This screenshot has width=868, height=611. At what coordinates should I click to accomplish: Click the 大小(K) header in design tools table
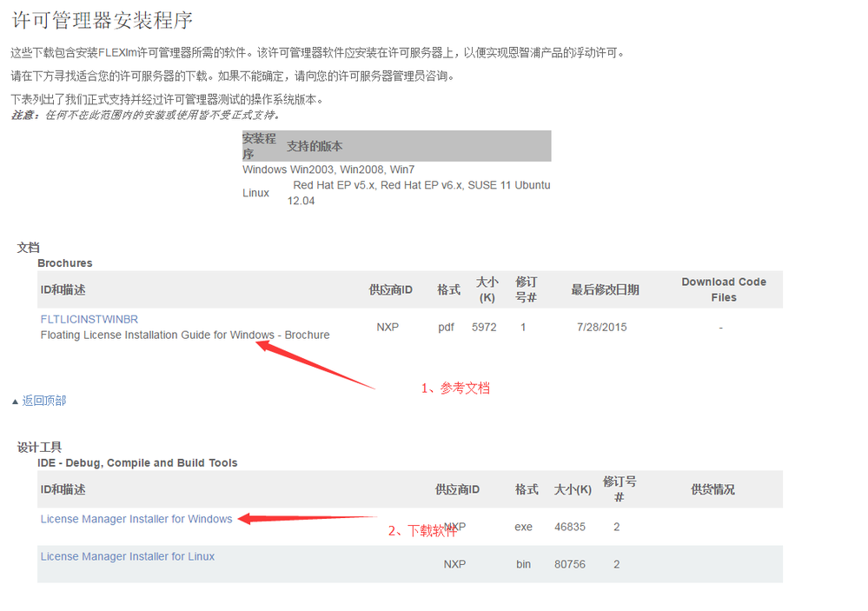coord(573,489)
